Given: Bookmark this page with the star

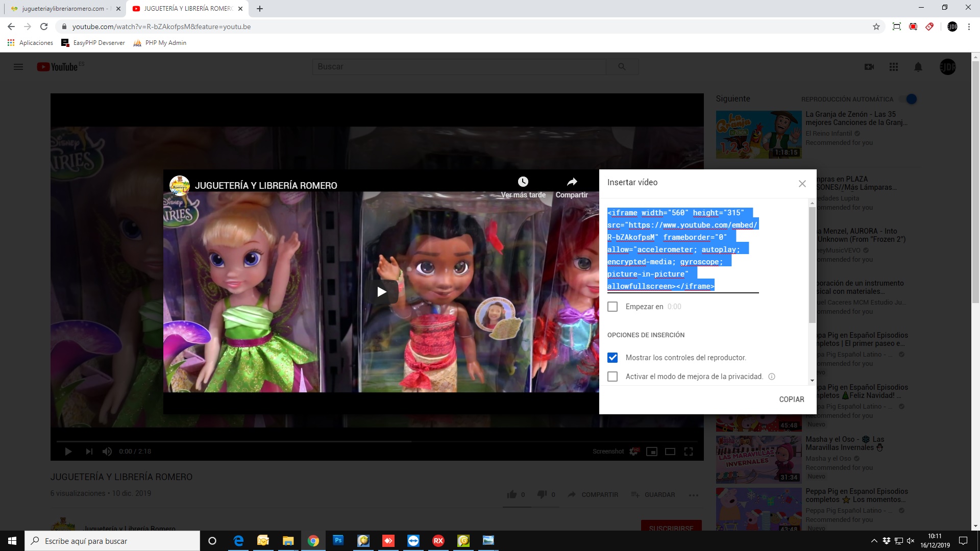Looking at the screenshot, I should pos(876,27).
